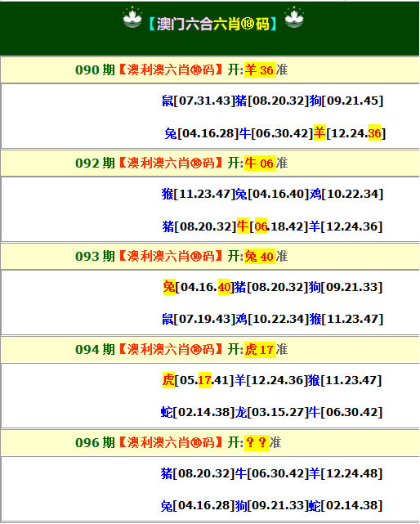Select 狗[09.21.45] in the 090 period

[346, 101]
